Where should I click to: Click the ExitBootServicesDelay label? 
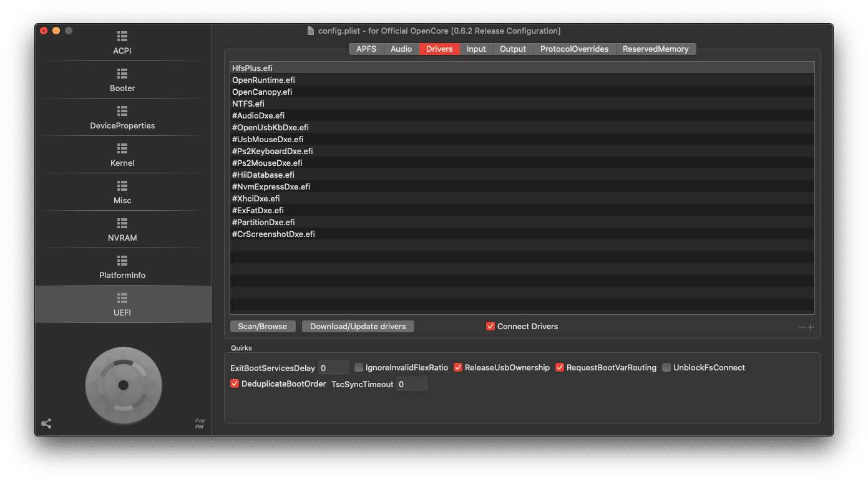273,368
